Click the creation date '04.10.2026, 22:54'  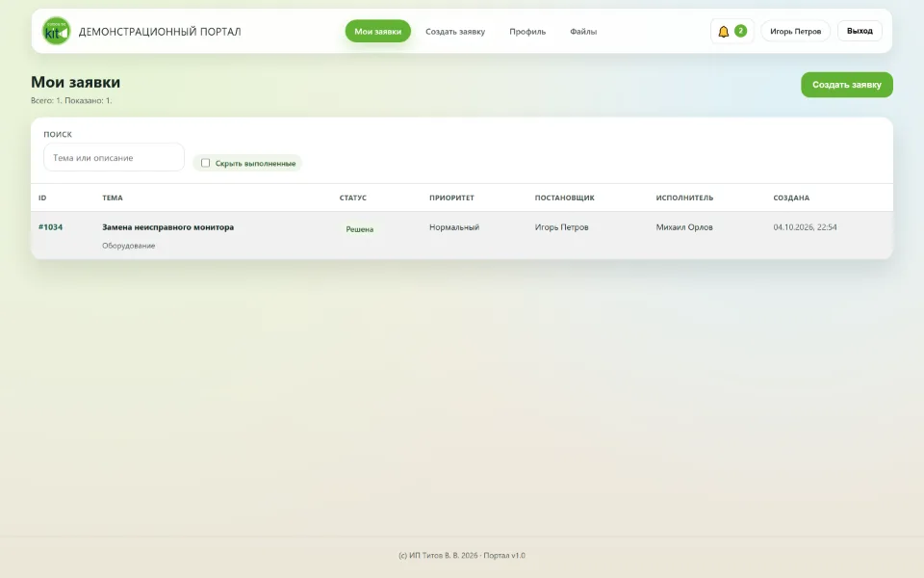click(805, 227)
